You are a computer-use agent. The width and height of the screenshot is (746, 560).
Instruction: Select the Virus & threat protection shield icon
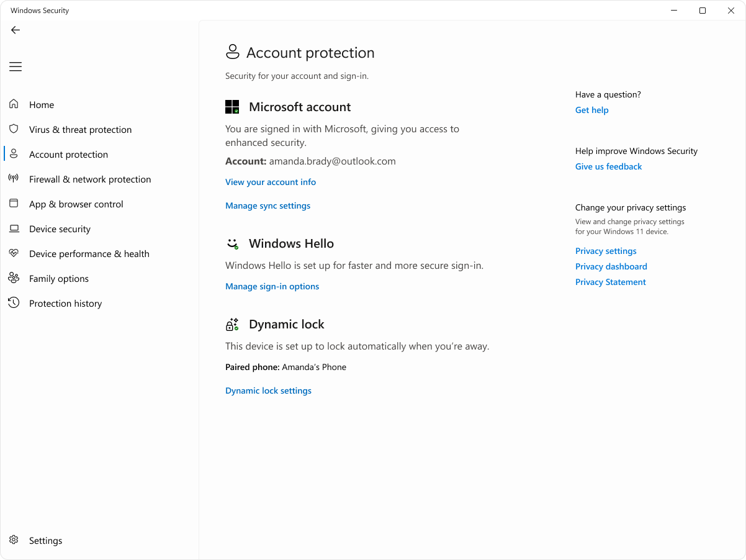click(x=14, y=129)
